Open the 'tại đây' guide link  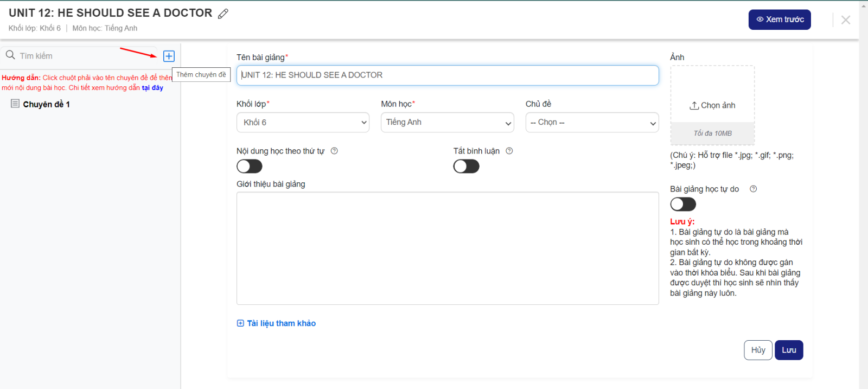[x=152, y=88]
